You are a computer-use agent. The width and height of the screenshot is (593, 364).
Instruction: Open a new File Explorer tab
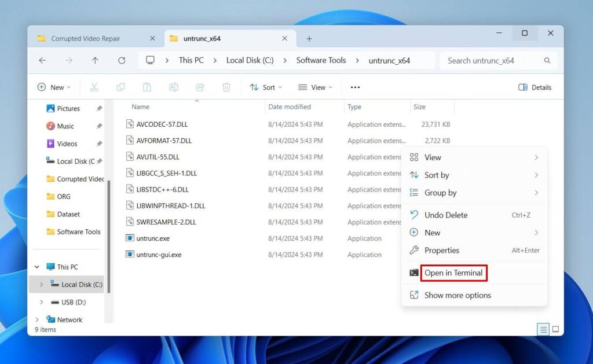click(309, 38)
